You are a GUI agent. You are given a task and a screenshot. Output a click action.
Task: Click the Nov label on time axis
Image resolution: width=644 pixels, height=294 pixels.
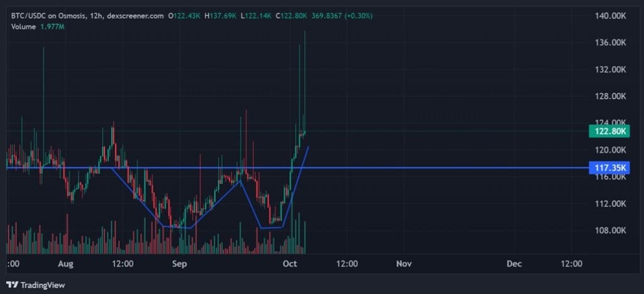coord(403,263)
